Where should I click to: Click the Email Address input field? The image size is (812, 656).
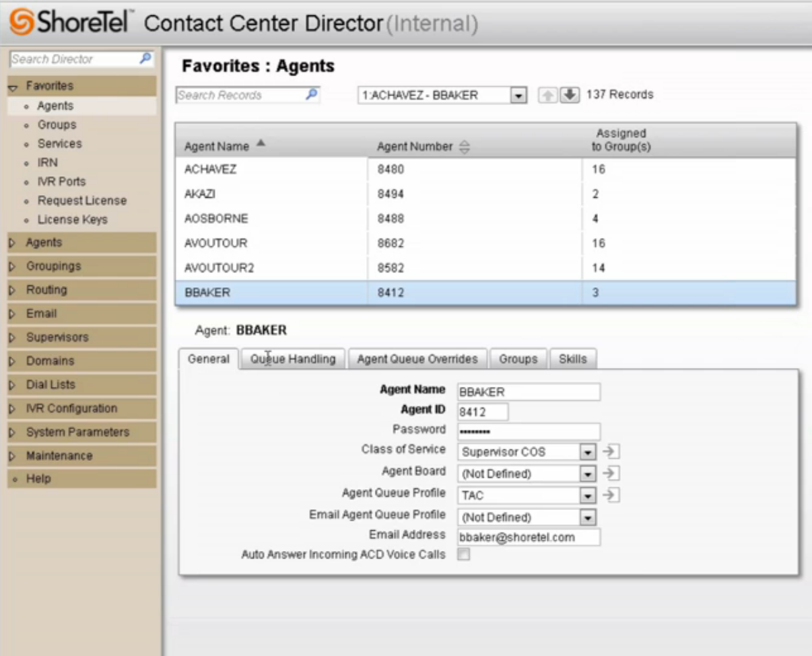[528, 537]
